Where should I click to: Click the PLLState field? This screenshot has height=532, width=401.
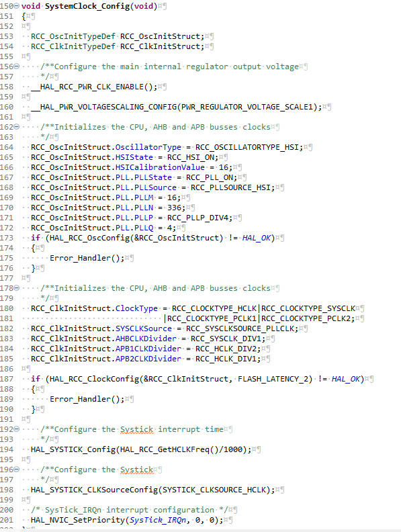(x=153, y=177)
